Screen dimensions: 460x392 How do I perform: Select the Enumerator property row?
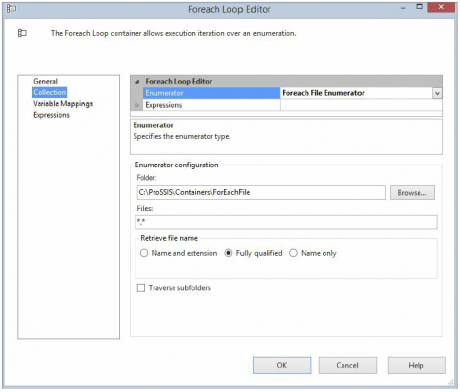coord(211,93)
